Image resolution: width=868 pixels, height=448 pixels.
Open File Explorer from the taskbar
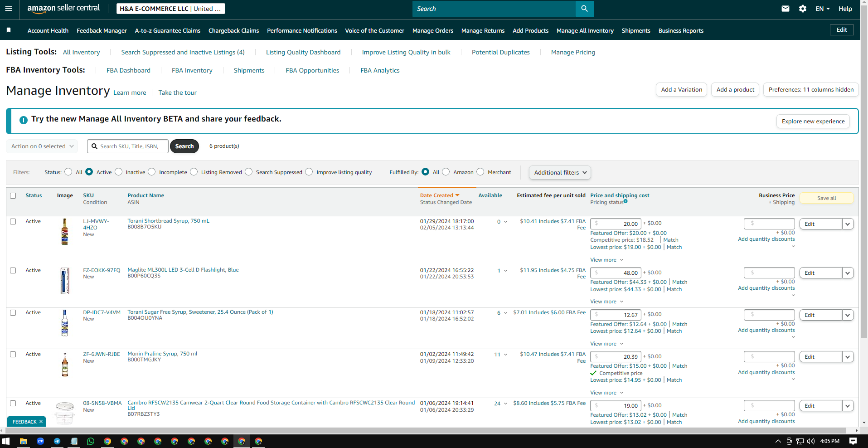point(23,441)
